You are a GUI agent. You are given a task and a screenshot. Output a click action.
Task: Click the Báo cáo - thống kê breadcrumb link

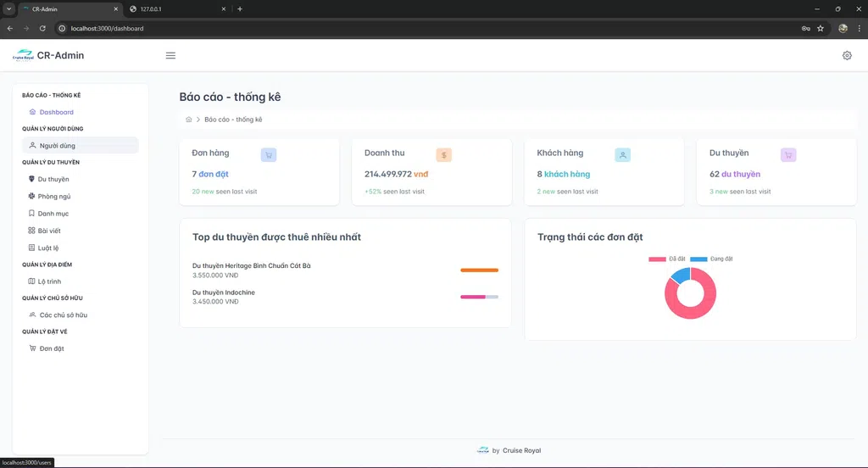click(233, 120)
